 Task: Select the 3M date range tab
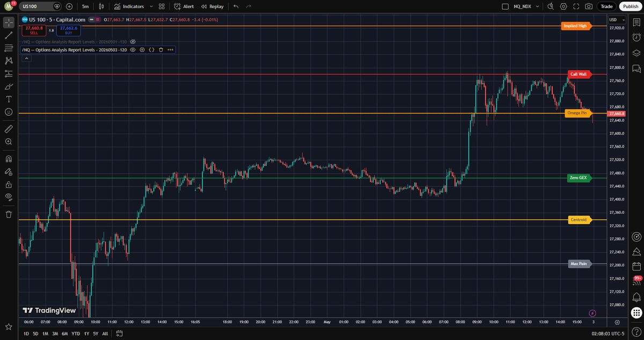click(55, 334)
